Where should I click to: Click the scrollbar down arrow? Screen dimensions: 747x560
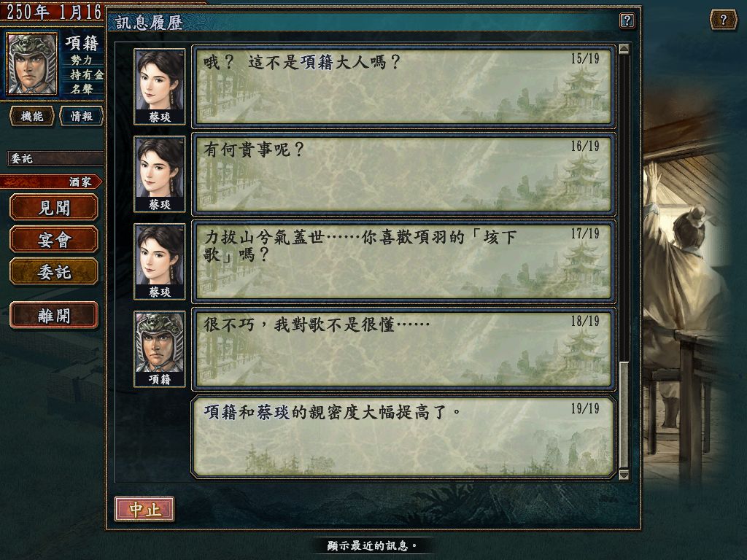(x=624, y=475)
